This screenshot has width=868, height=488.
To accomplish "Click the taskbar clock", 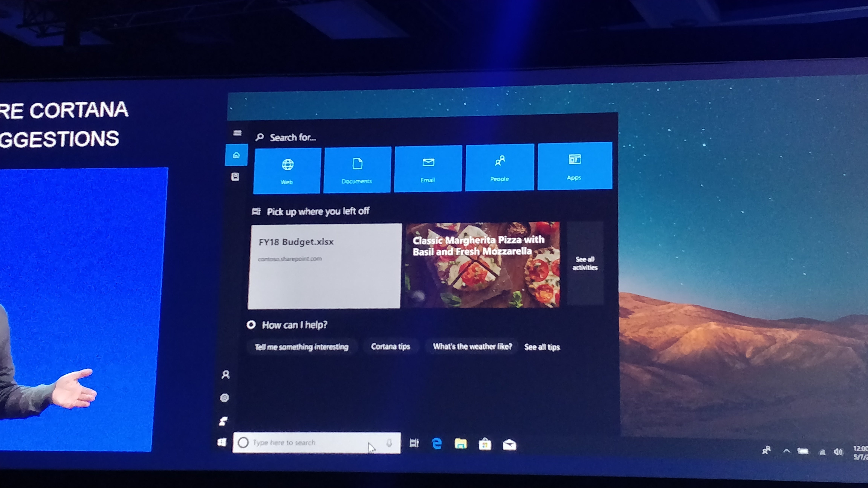I will [861, 453].
